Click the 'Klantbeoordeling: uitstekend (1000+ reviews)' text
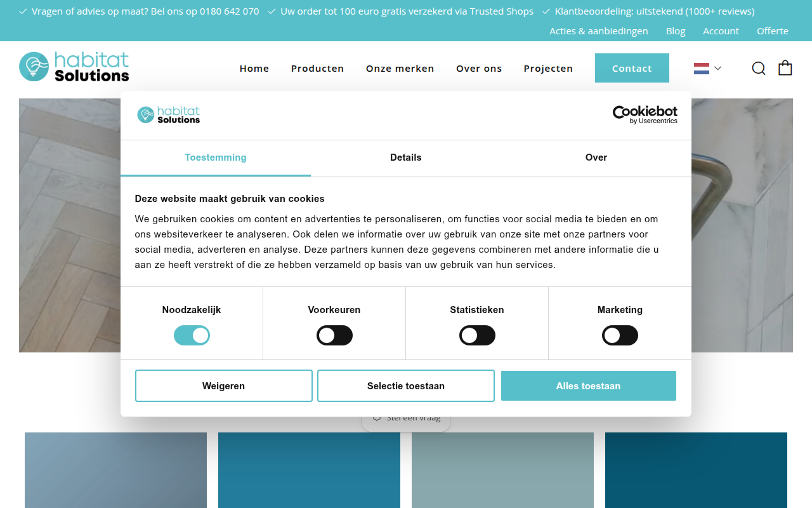The height and width of the screenshot is (508, 812). (x=655, y=11)
